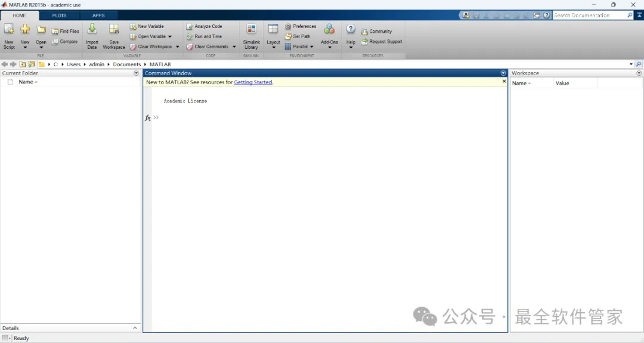The width and height of the screenshot is (644, 343).
Task: Click Analyze Code
Action: (204, 26)
